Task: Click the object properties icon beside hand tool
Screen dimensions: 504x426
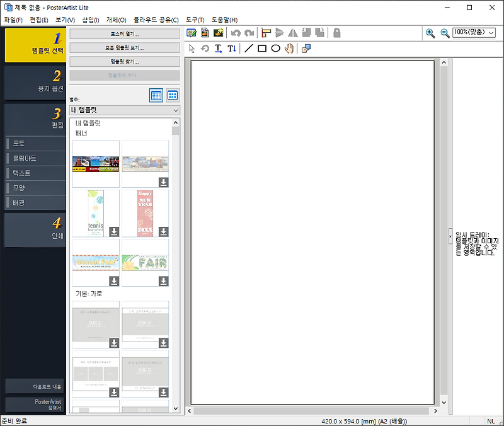Action: click(306, 49)
